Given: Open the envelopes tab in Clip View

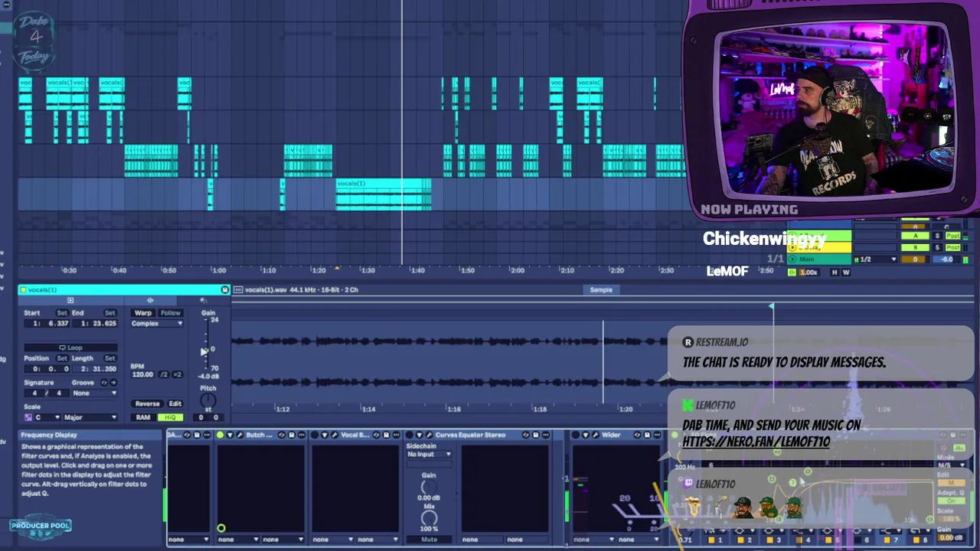Looking at the screenshot, I should (204, 301).
